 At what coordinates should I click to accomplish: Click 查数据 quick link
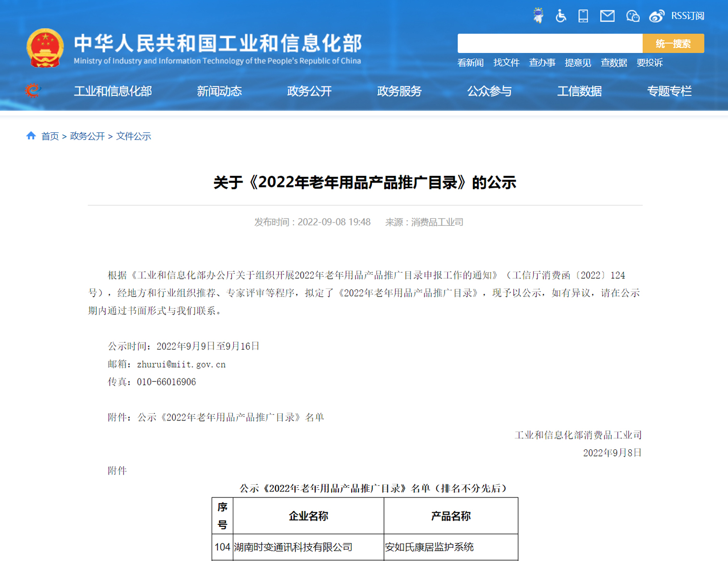point(613,63)
